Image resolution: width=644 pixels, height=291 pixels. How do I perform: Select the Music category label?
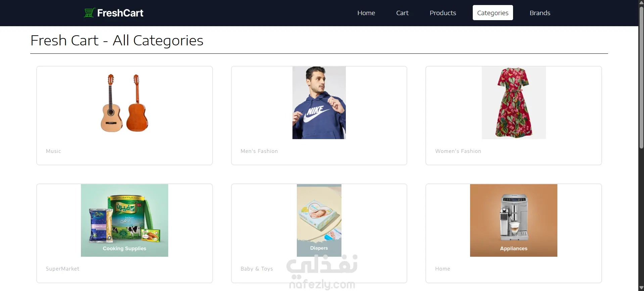(53, 151)
